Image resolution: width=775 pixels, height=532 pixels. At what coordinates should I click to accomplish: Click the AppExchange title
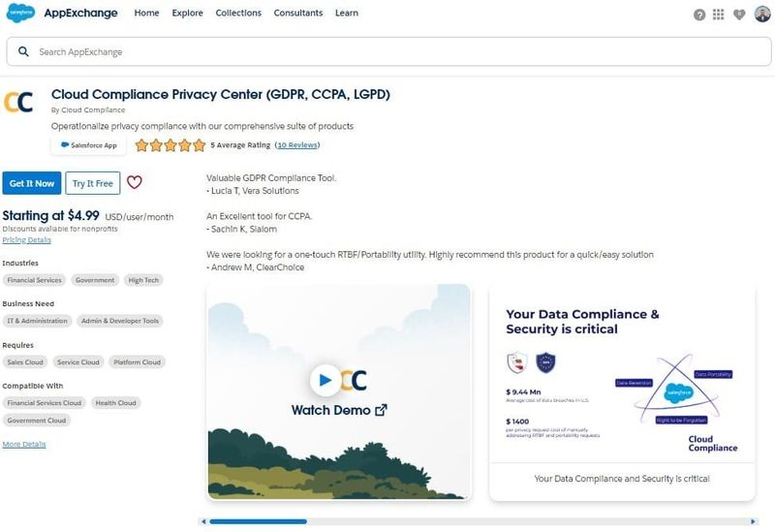click(x=80, y=13)
